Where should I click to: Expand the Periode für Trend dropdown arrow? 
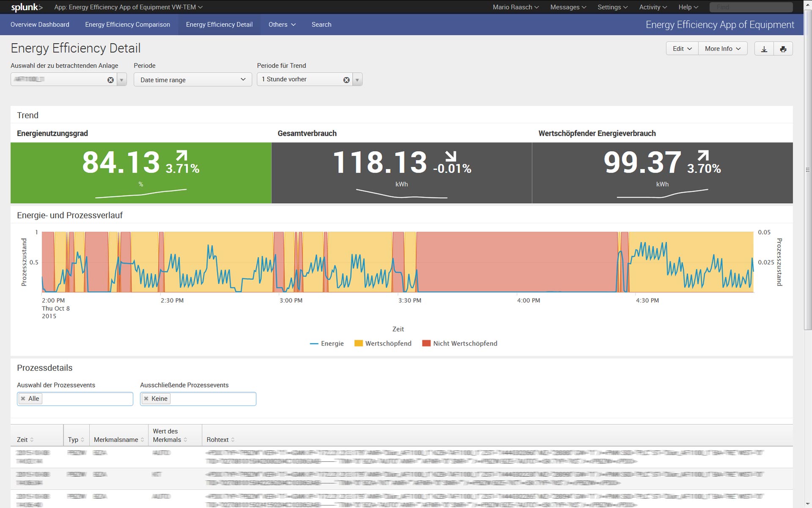tap(357, 80)
